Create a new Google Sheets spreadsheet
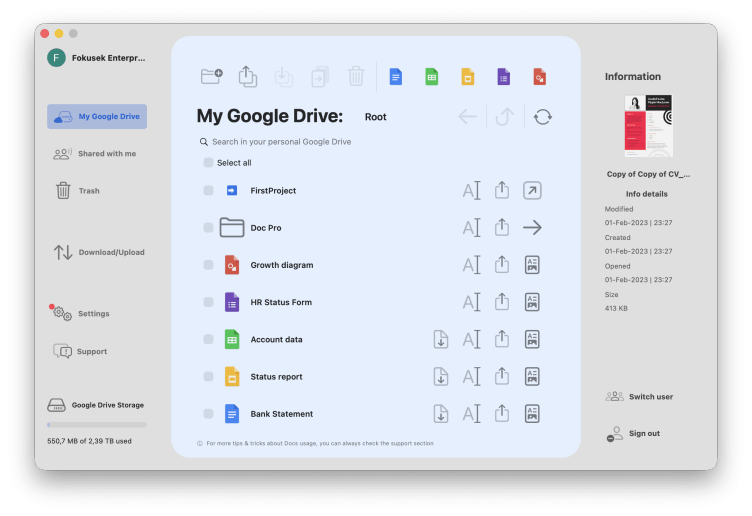 point(432,77)
